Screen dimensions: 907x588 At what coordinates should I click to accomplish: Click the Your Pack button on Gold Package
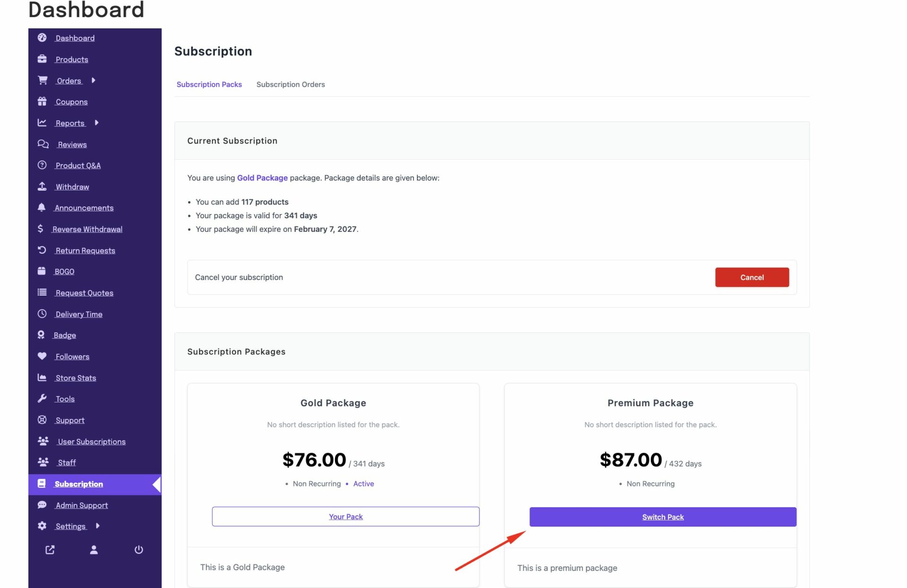tap(345, 517)
